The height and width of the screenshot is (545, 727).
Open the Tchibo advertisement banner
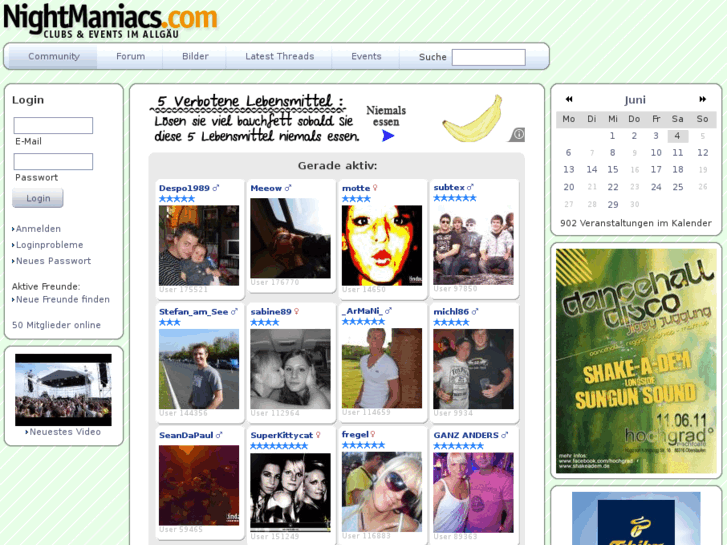point(636,519)
